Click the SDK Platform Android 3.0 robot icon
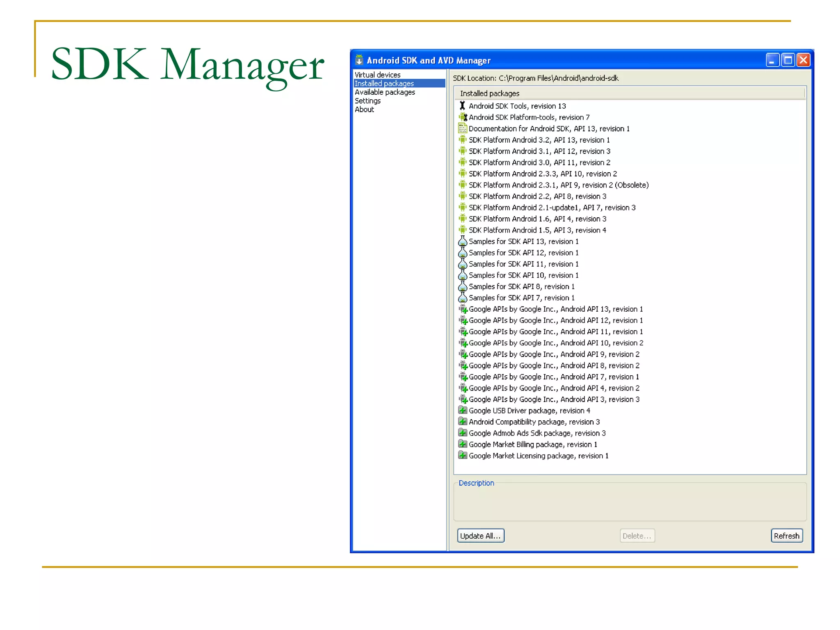 (x=463, y=162)
